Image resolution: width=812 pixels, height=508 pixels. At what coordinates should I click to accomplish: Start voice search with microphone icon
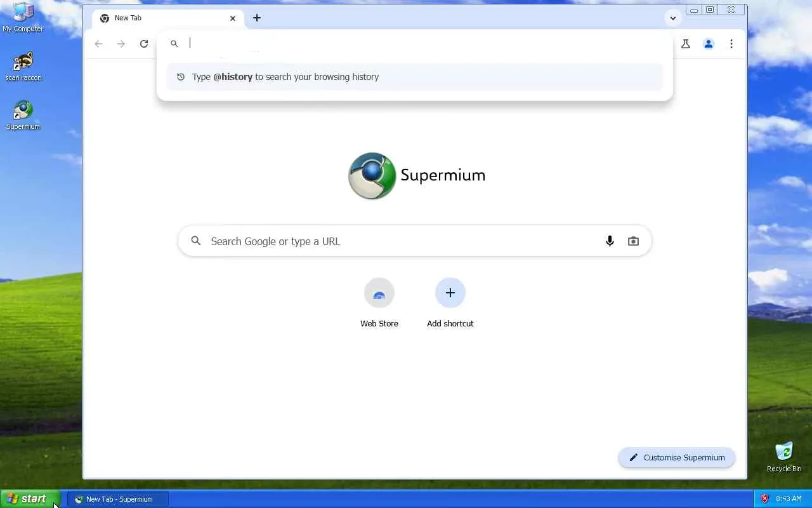[610, 241]
